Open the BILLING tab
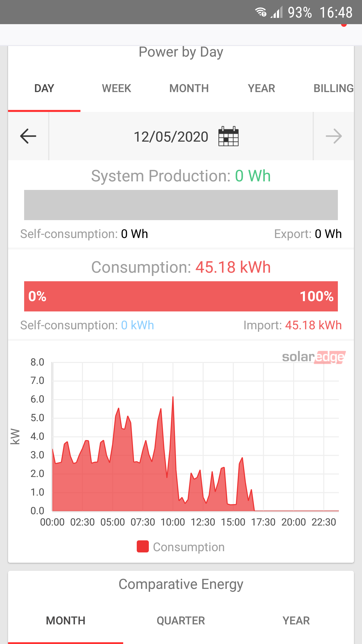This screenshot has width=362, height=644. [x=334, y=88]
